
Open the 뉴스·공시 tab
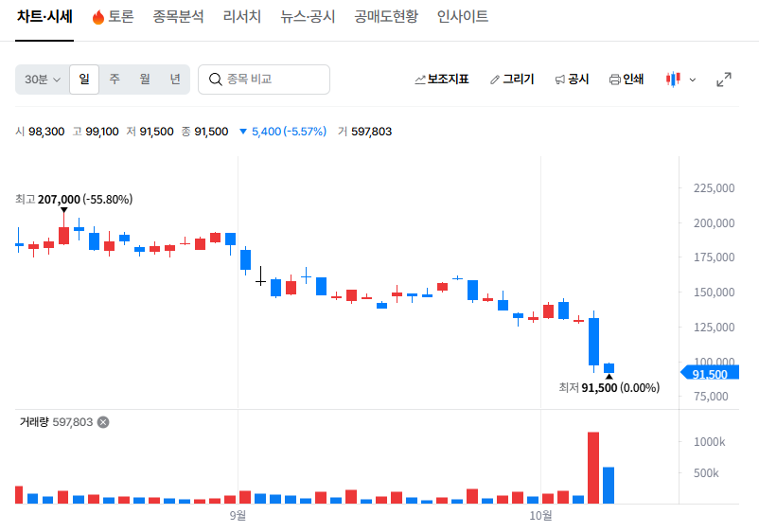click(308, 16)
